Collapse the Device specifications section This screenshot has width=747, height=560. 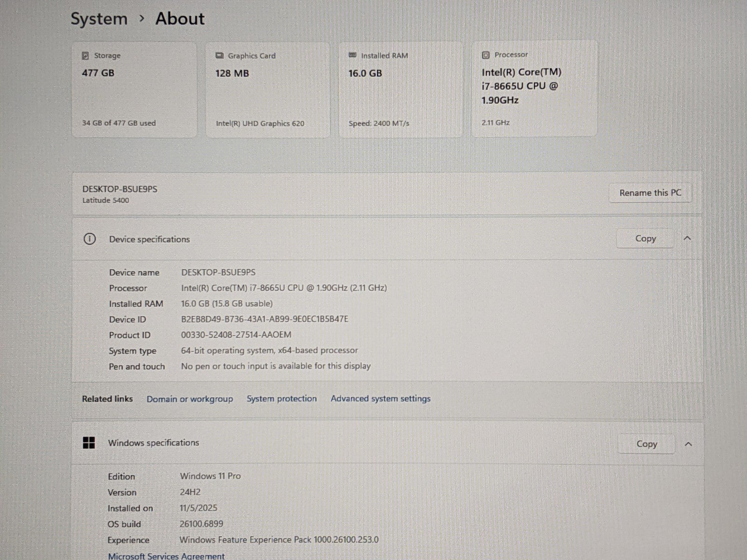687,238
